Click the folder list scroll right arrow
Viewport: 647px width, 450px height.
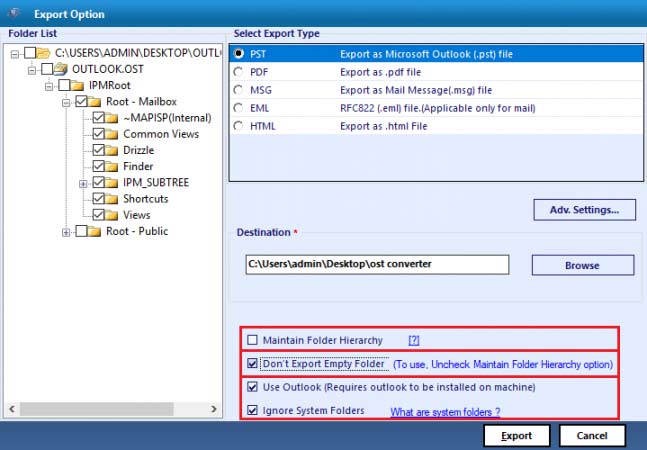pos(214,409)
